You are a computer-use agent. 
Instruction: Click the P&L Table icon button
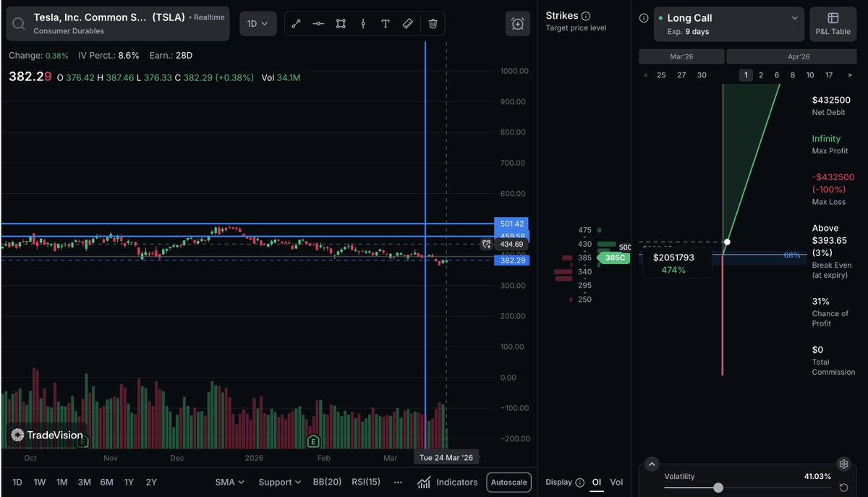pos(833,25)
